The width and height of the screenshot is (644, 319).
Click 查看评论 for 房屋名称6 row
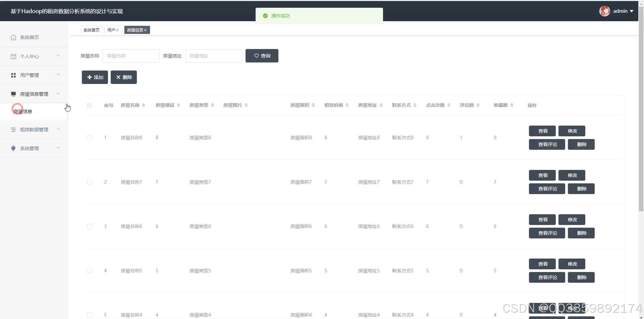coord(547,233)
